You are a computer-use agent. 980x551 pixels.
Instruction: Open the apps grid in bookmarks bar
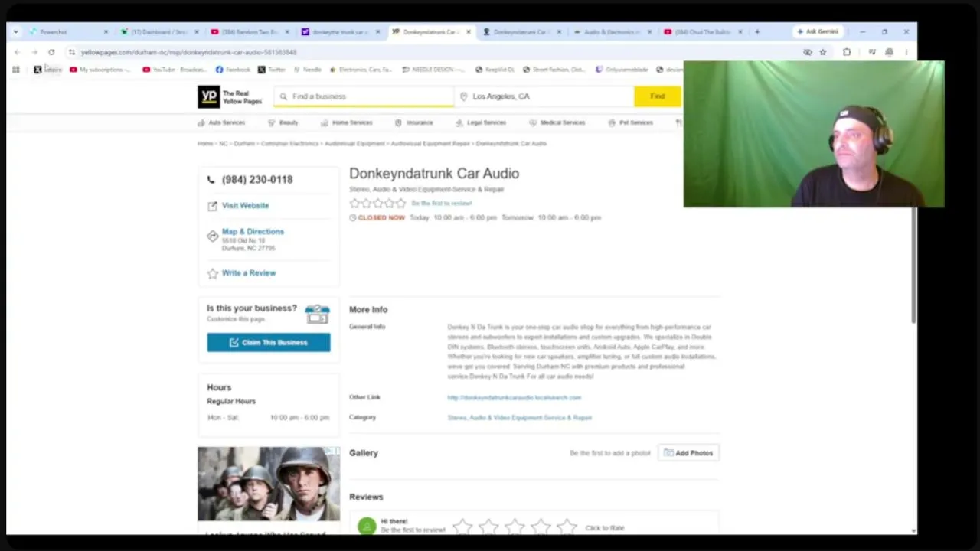tap(16, 70)
